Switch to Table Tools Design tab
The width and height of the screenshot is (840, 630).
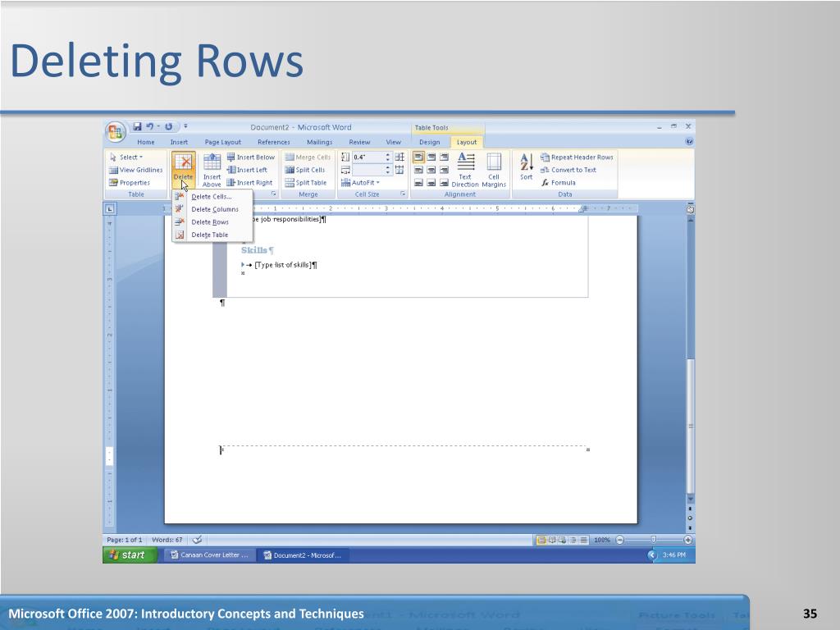click(430, 142)
